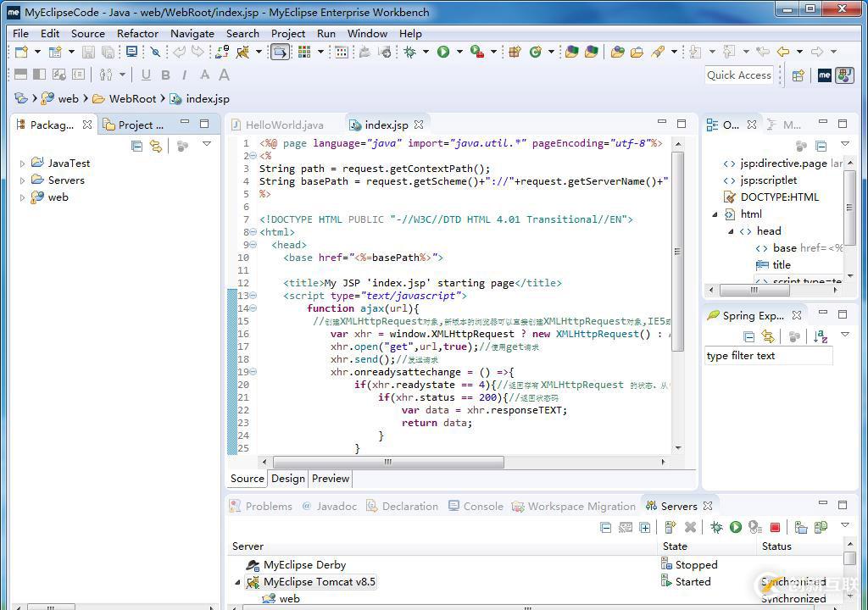Expand the web project node
This screenshot has height=610, width=868.
(23, 197)
